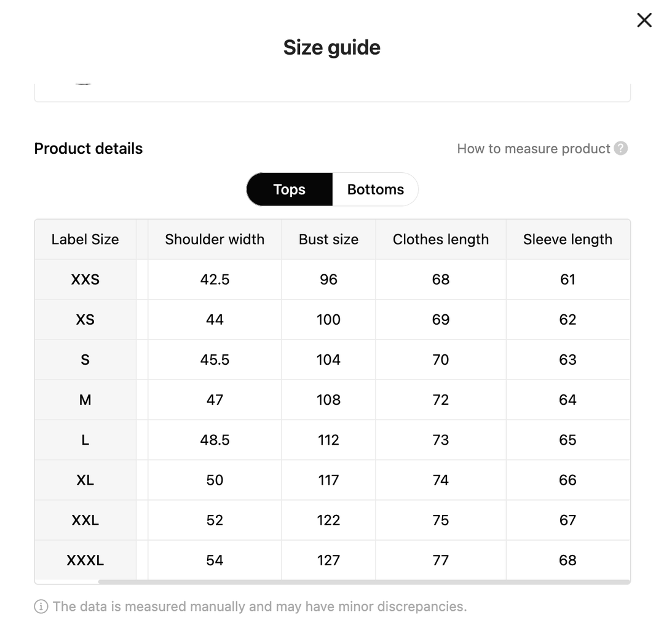Select the XXS size row label

(x=85, y=279)
